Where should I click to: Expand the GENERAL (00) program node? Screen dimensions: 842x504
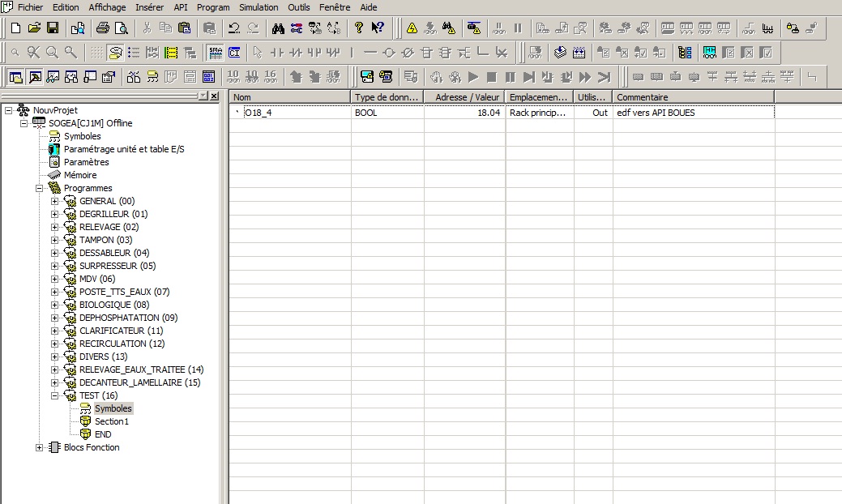(55, 201)
